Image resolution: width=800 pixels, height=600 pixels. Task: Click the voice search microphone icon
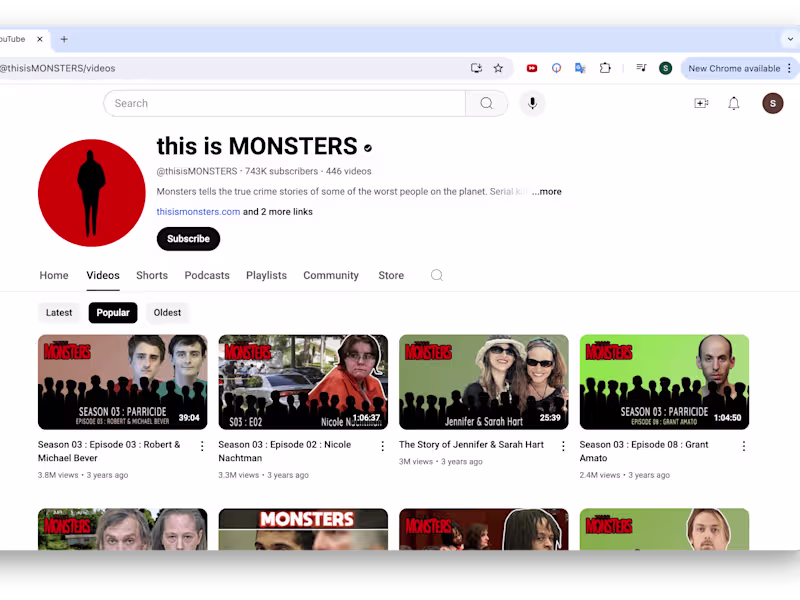(x=531, y=103)
